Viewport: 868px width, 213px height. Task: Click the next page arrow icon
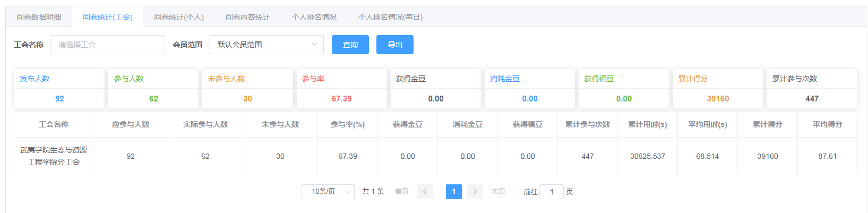(475, 192)
